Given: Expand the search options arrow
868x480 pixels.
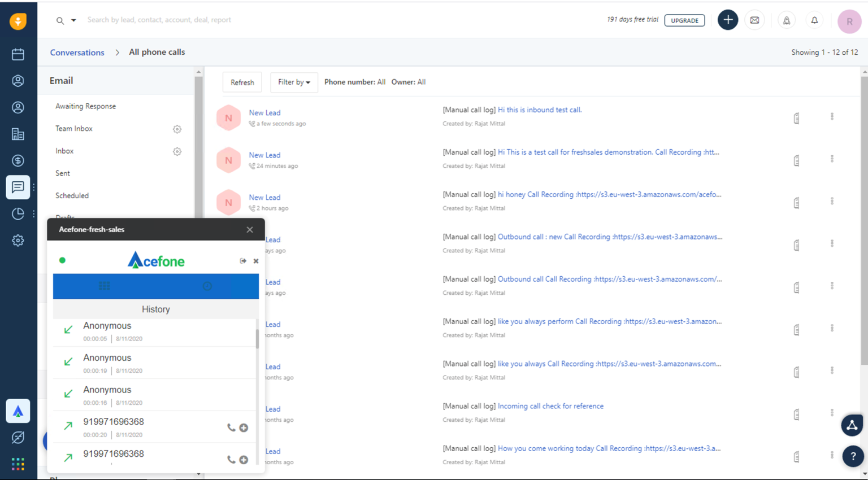Looking at the screenshot, I should (x=72, y=20).
